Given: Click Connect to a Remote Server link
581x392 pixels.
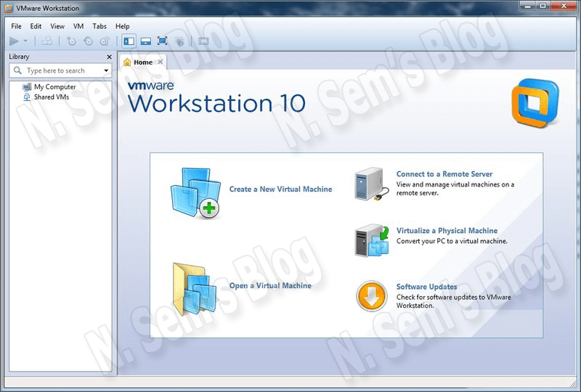Looking at the screenshot, I should point(444,173).
